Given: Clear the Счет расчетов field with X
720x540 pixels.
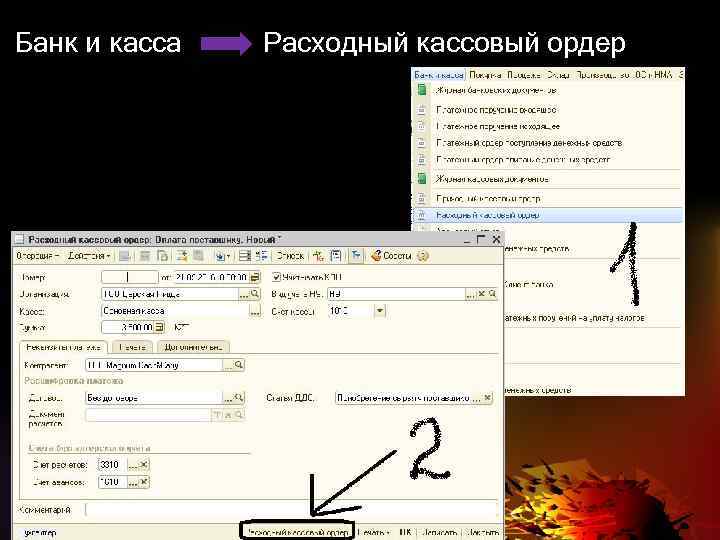Looking at the screenshot, I should pos(144,465).
